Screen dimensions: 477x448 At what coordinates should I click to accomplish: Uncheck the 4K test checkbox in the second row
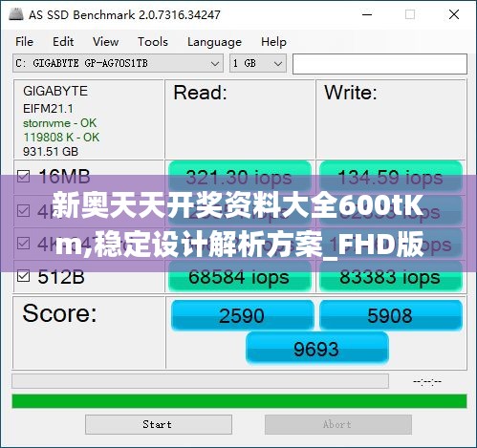[23, 210]
